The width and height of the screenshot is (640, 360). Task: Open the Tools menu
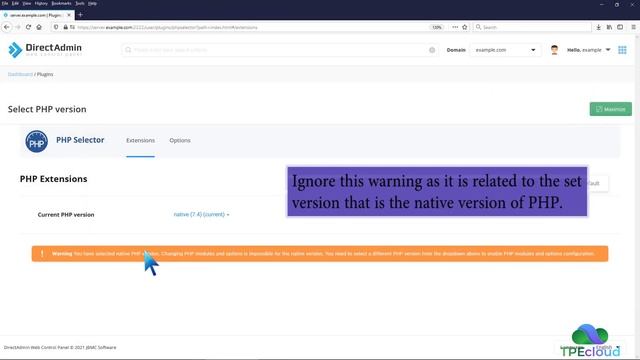tap(80, 3)
